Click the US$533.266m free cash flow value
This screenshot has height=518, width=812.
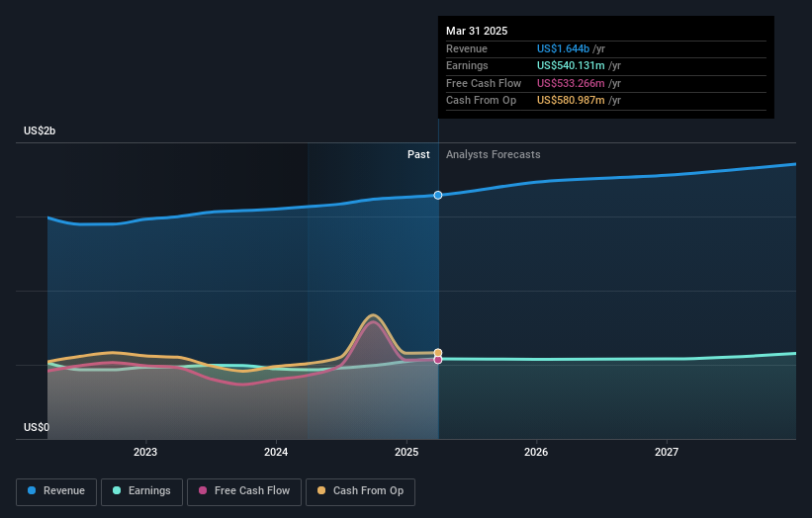tap(571, 83)
